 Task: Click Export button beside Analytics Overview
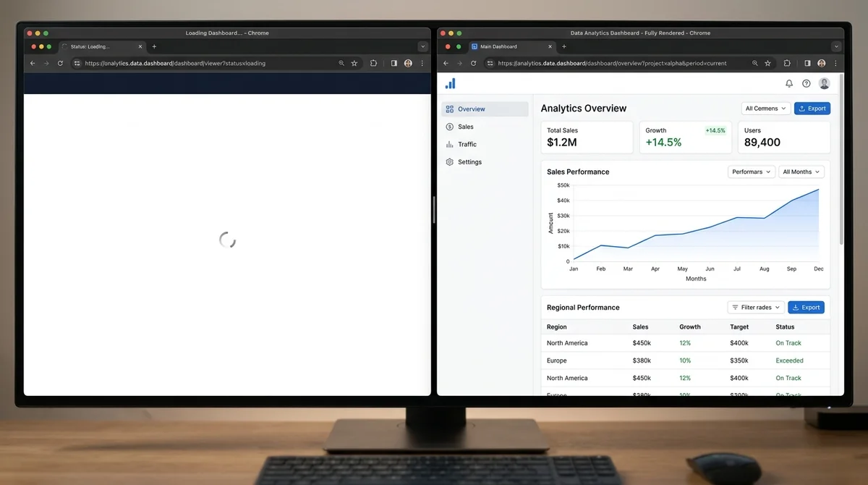click(812, 109)
